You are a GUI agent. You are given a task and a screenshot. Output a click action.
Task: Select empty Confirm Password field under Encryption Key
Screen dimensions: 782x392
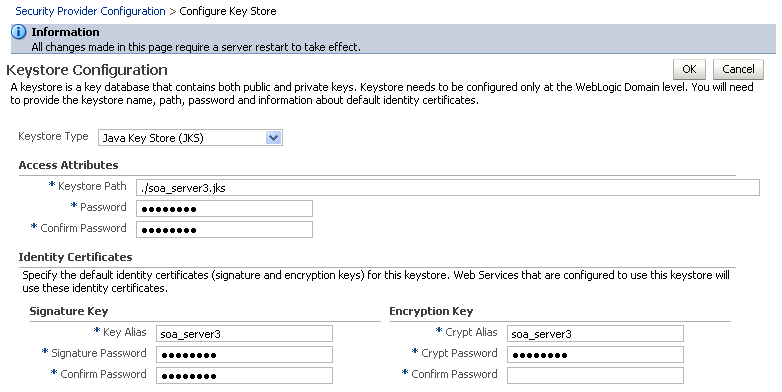[x=595, y=376]
